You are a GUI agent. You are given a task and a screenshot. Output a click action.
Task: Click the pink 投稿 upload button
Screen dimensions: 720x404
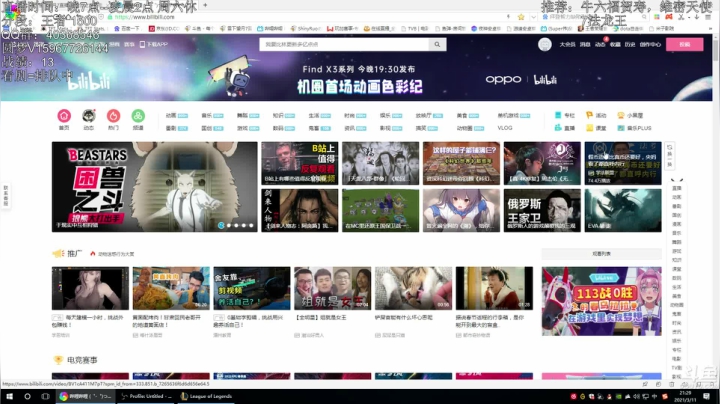pyautogui.click(x=685, y=45)
